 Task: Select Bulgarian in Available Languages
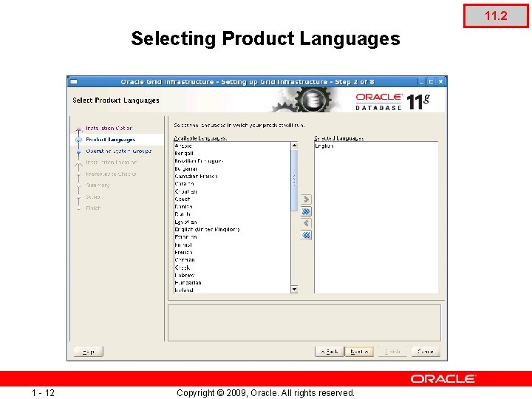click(232, 168)
